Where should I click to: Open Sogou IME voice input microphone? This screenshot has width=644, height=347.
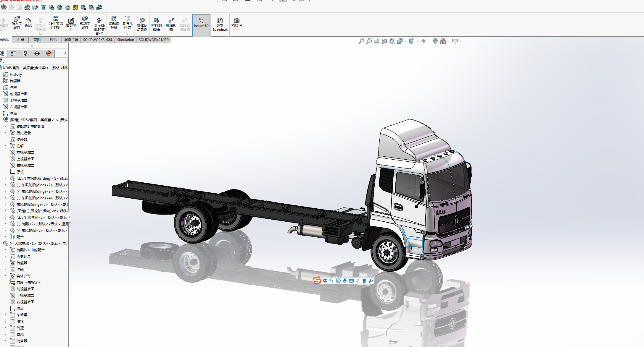coord(345,281)
